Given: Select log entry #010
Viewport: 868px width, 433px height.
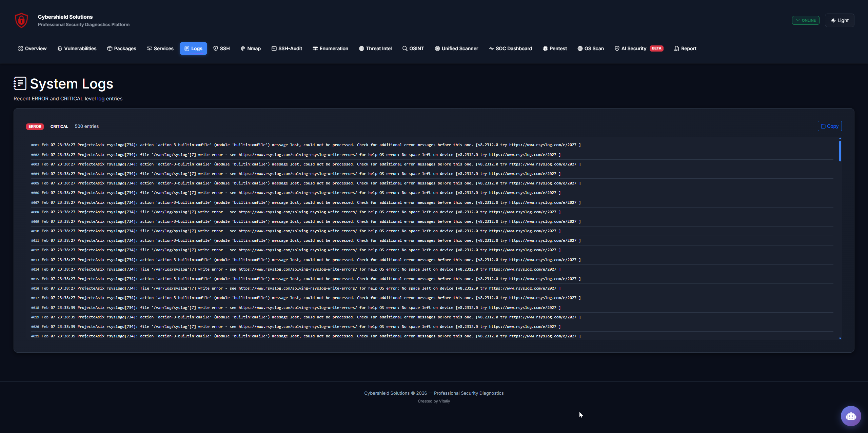Looking at the screenshot, I should click(295, 231).
